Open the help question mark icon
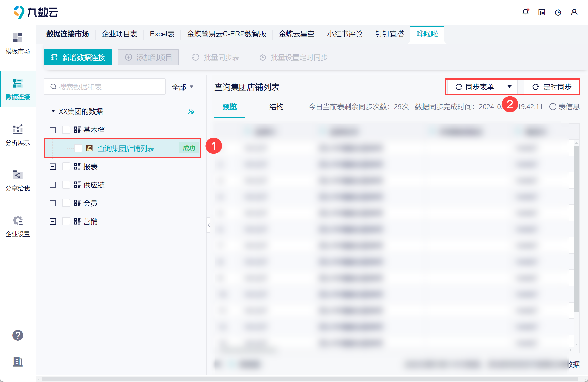The width and height of the screenshot is (588, 382). click(x=18, y=335)
